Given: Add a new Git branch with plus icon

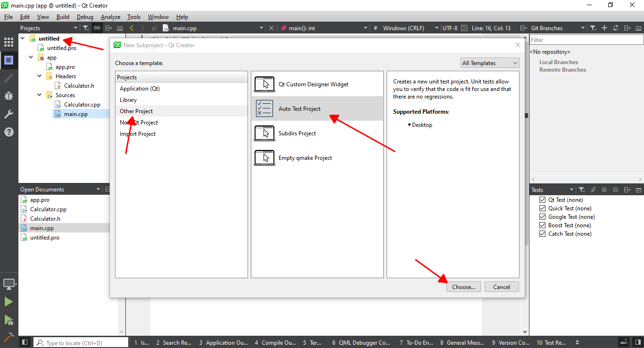Looking at the screenshot, I should coord(604,28).
